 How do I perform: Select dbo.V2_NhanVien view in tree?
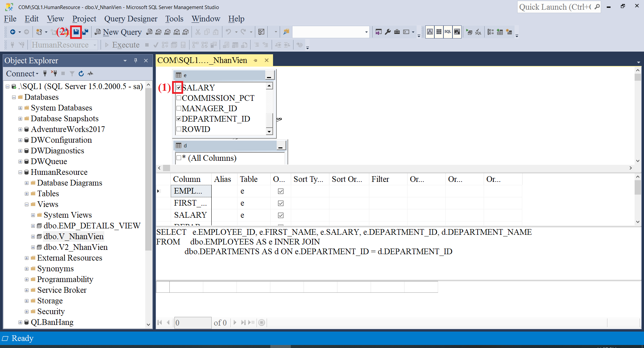75,247
